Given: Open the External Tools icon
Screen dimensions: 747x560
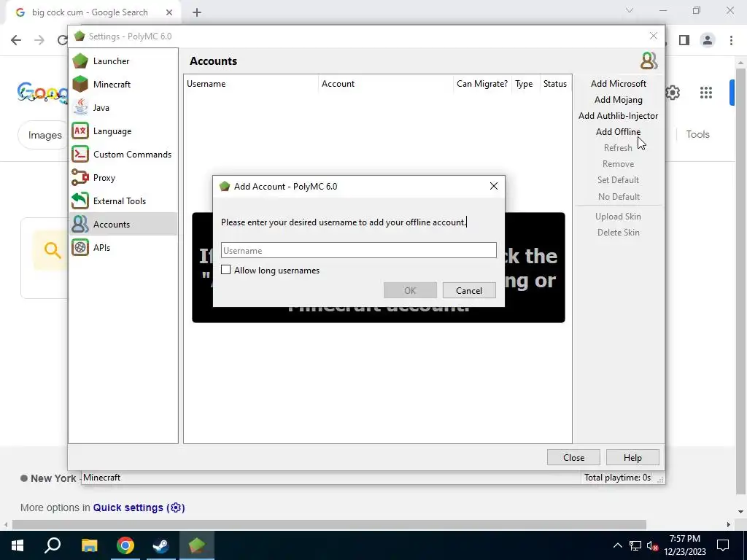Looking at the screenshot, I should 80,201.
